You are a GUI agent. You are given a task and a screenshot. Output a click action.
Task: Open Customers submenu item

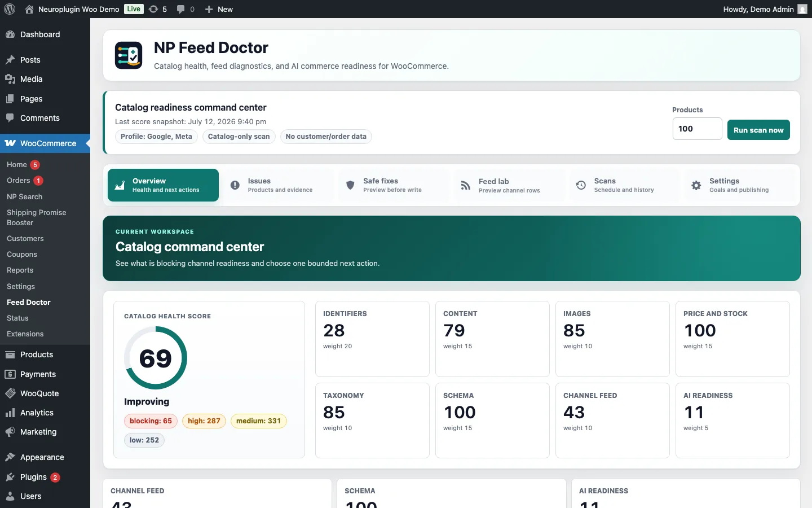pos(45,238)
